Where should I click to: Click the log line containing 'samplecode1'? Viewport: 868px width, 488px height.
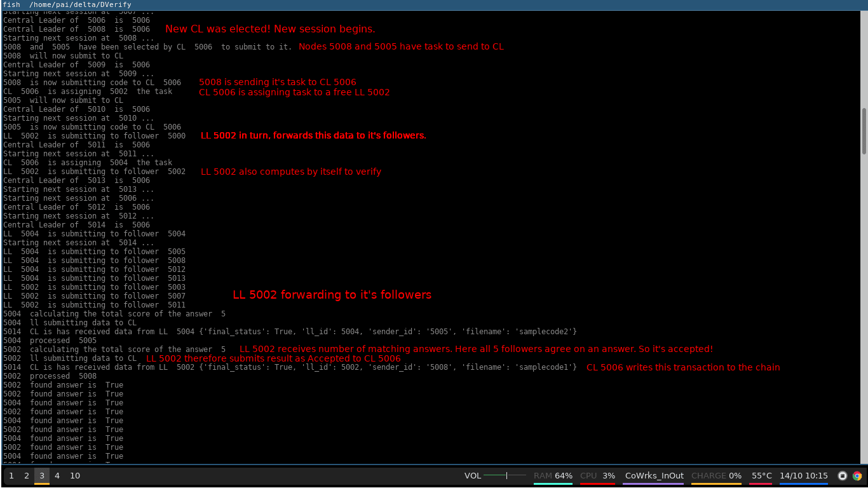click(290, 367)
